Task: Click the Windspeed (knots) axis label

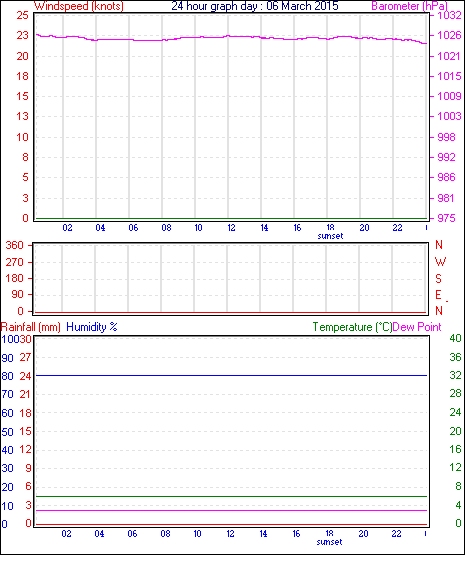Action: 79,6
